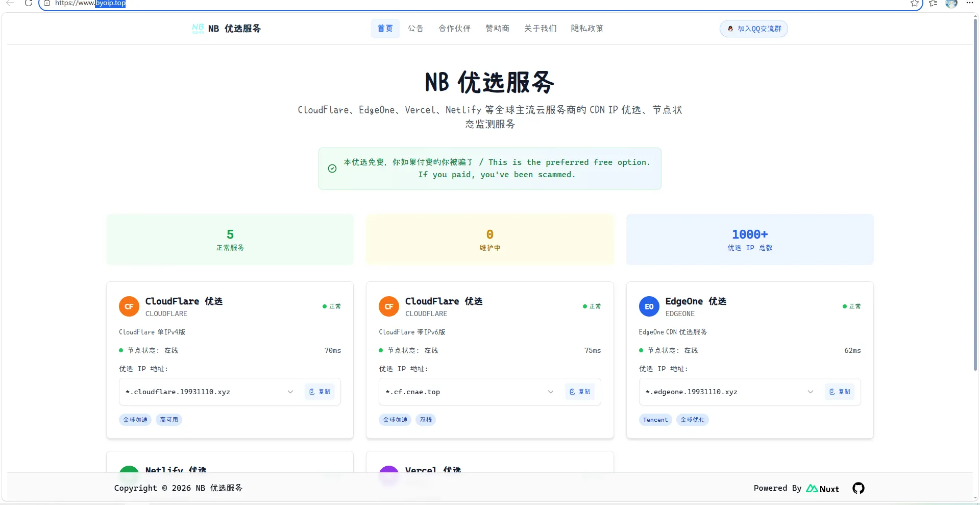This screenshot has height=505, width=980.
Task: Click the green check icon in the notice
Action: (x=332, y=169)
